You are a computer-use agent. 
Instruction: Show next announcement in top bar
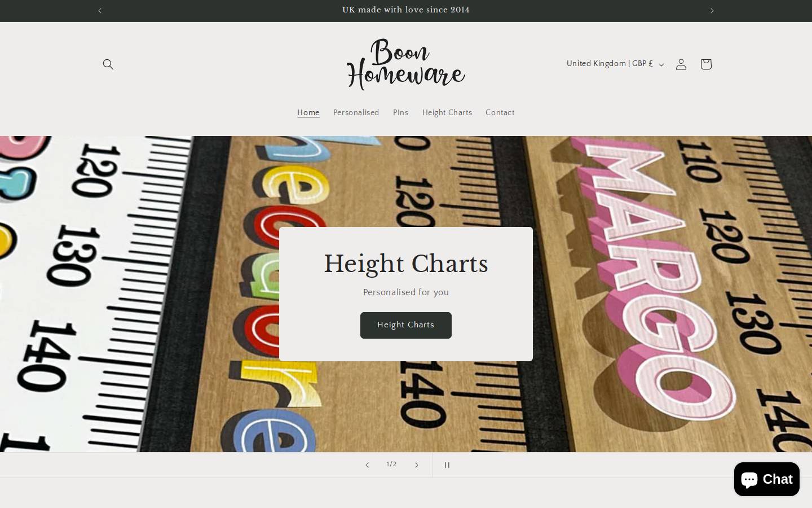click(712, 11)
